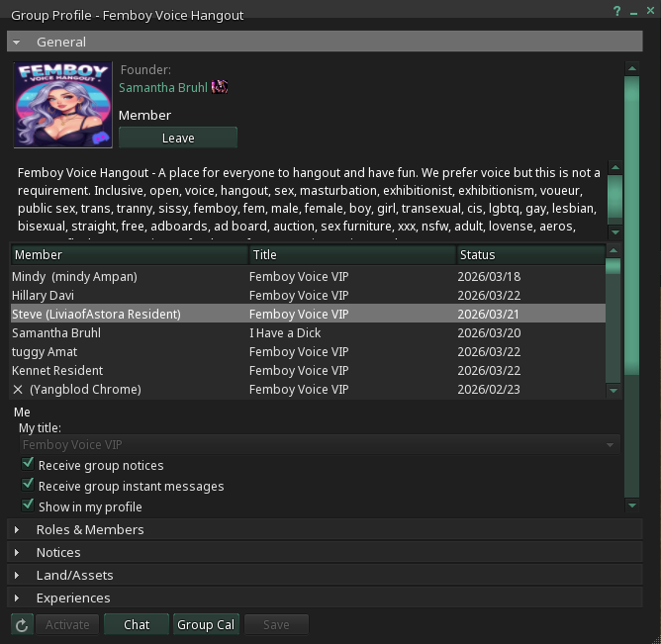Click the description scroll up arrow

pyautogui.click(x=615, y=167)
